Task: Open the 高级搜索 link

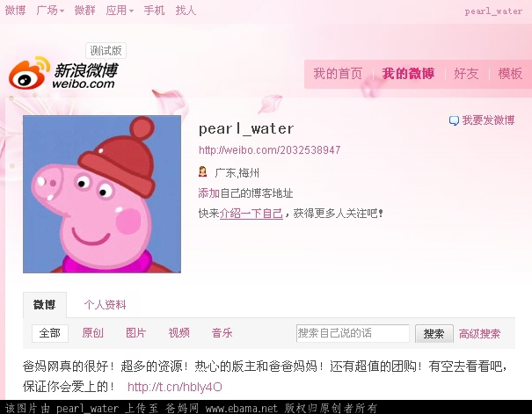Action: (479, 334)
